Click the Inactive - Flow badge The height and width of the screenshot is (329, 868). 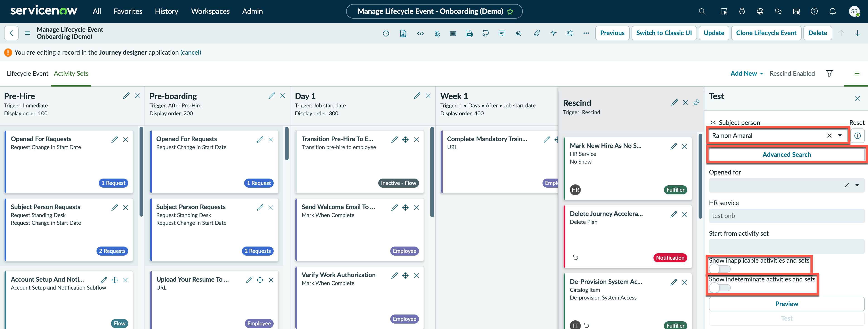coord(398,183)
